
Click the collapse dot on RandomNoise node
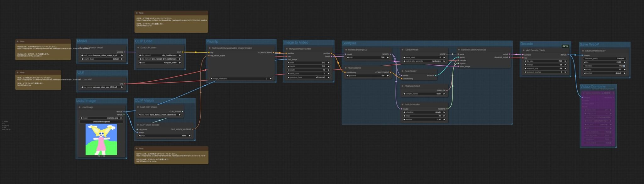pyautogui.click(x=402, y=50)
